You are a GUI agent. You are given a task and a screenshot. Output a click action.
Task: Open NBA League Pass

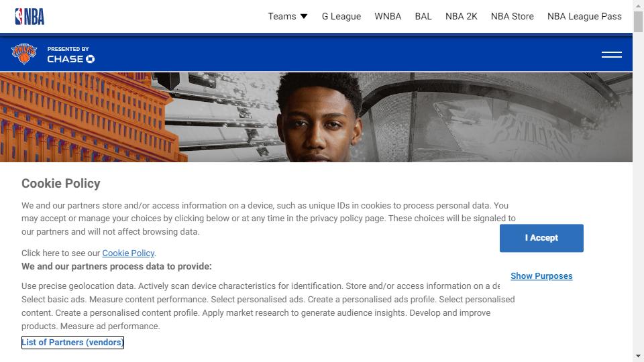584,16
